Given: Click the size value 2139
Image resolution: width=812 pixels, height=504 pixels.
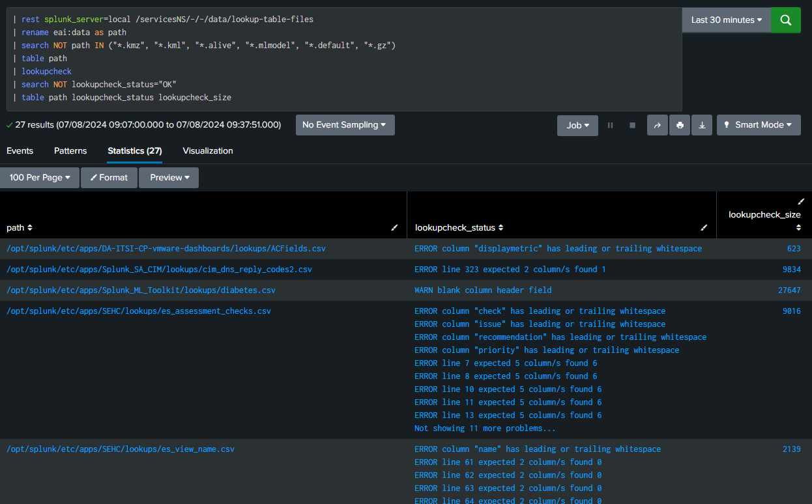Looking at the screenshot, I should [x=792, y=449].
